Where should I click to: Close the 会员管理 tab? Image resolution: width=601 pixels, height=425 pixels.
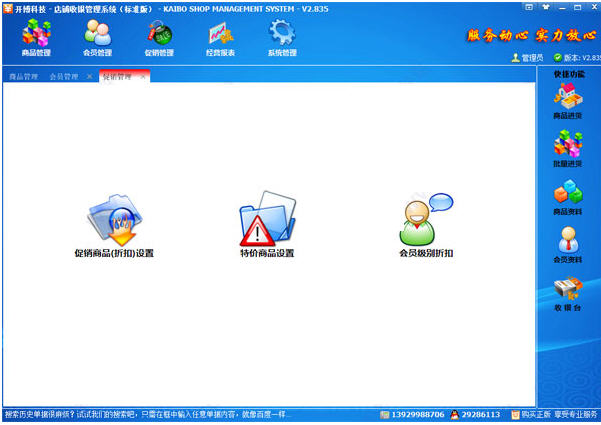(x=89, y=77)
